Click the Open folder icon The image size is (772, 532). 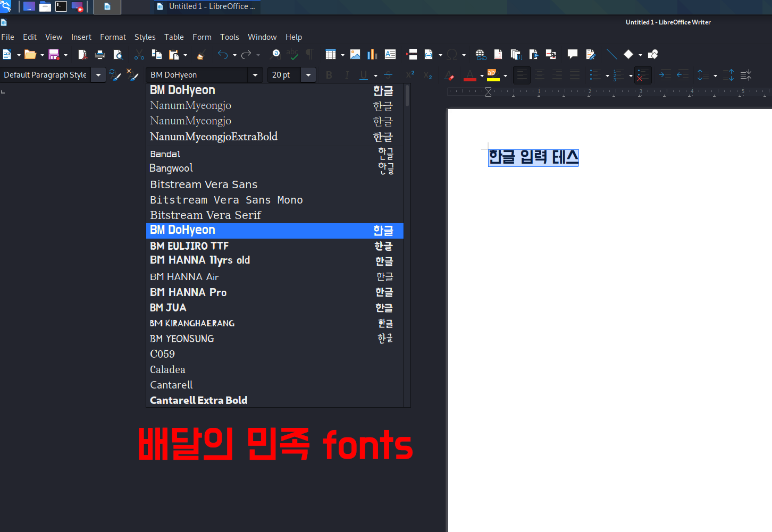[x=30, y=54]
